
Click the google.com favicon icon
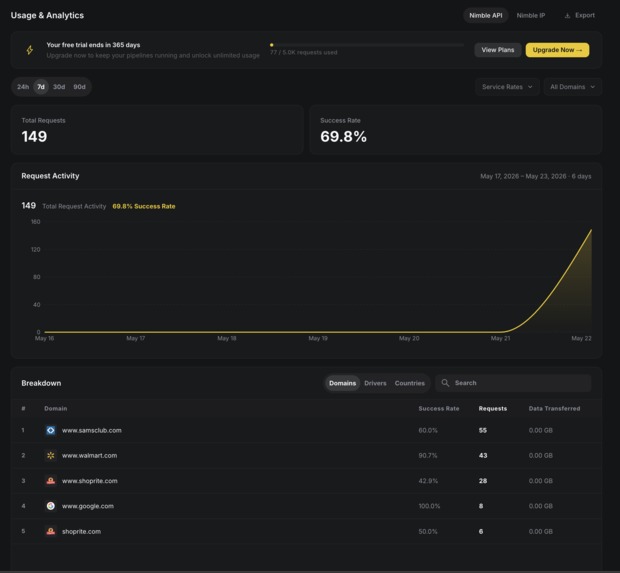pos(51,506)
